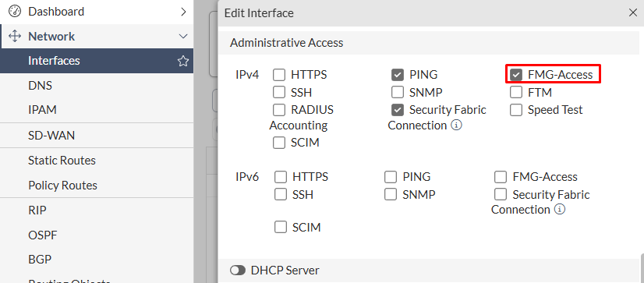644x283 pixels.
Task: Check IPv4 RADIUS Accounting checkbox
Action: [x=279, y=110]
